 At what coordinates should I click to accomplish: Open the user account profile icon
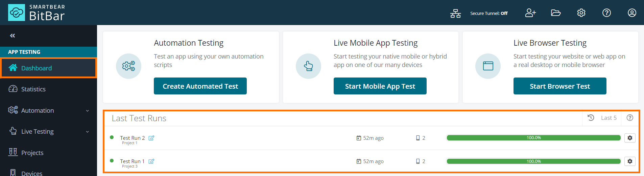632,13
